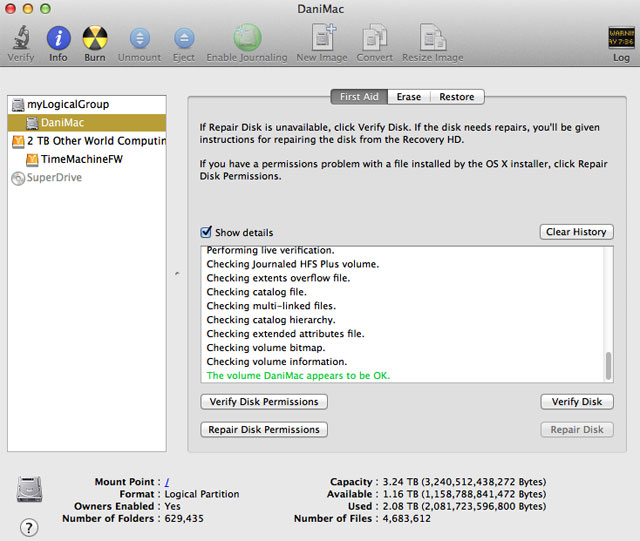Click the Resize Image toolbar icon
This screenshot has width=640, height=541.
click(x=433, y=37)
